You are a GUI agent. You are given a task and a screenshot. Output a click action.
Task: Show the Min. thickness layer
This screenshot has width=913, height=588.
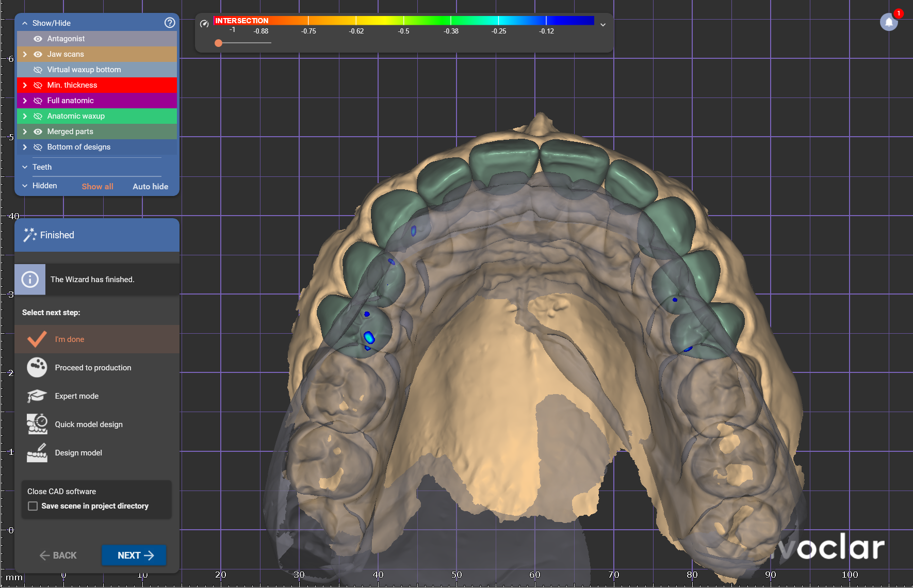point(38,85)
